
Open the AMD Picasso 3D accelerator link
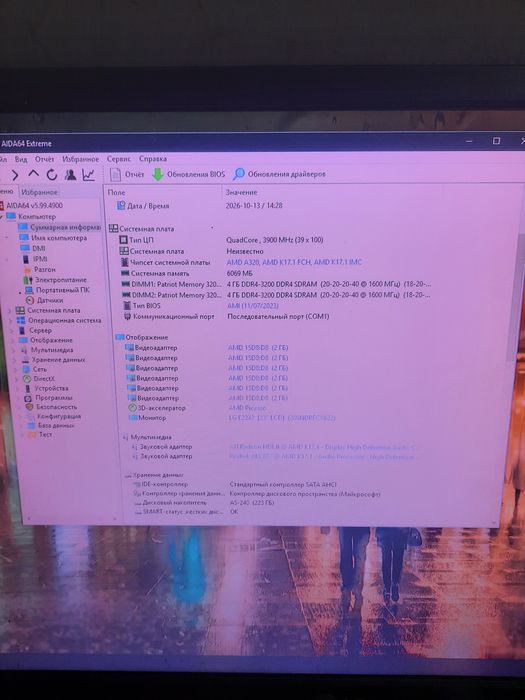click(x=247, y=408)
